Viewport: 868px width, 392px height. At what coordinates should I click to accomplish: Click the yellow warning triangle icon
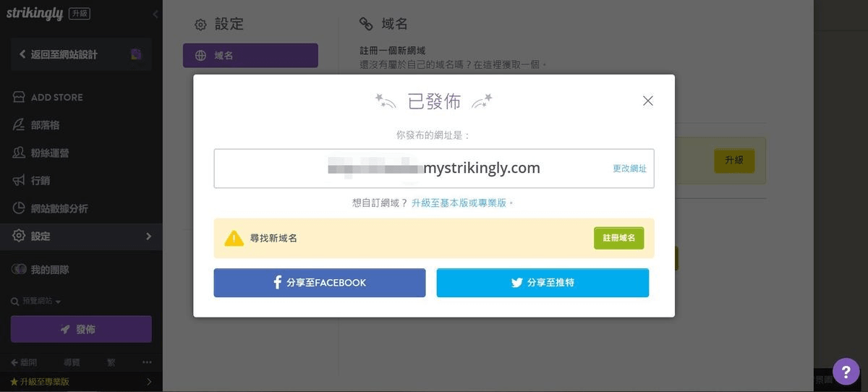click(x=234, y=238)
